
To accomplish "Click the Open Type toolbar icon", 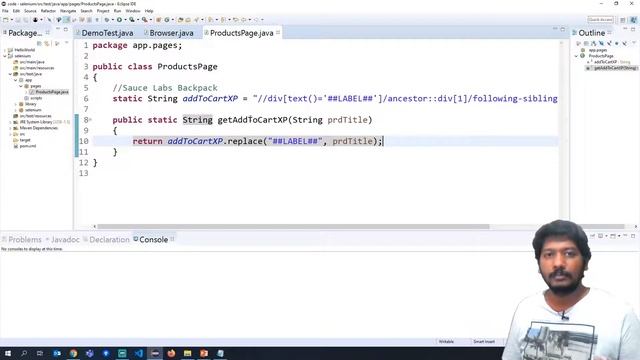I will pyautogui.click(x=180, y=20).
